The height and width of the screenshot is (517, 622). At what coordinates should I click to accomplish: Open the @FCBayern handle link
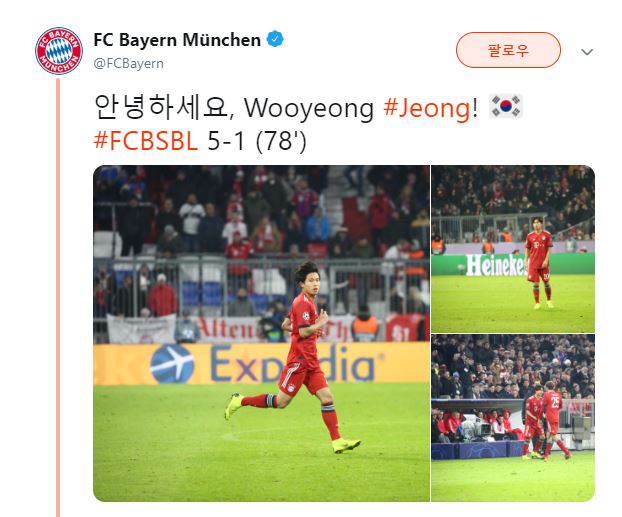pyautogui.click(x=129, y=63)
